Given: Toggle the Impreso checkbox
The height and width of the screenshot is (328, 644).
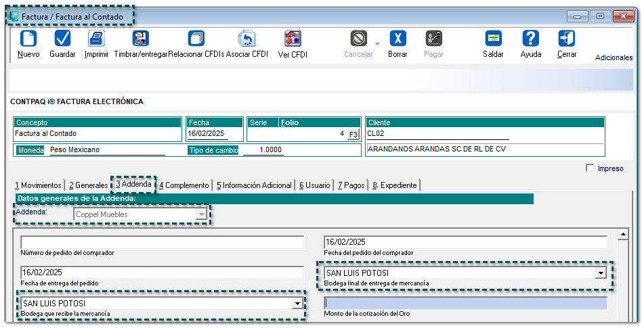Looking at the screenshot, I should (591, 168).
